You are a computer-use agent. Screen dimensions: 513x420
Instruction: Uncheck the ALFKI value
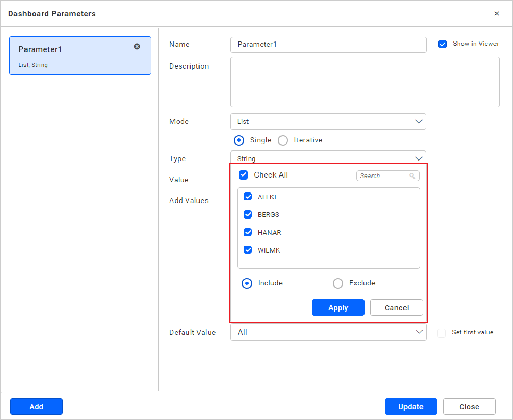pos(247,196)
